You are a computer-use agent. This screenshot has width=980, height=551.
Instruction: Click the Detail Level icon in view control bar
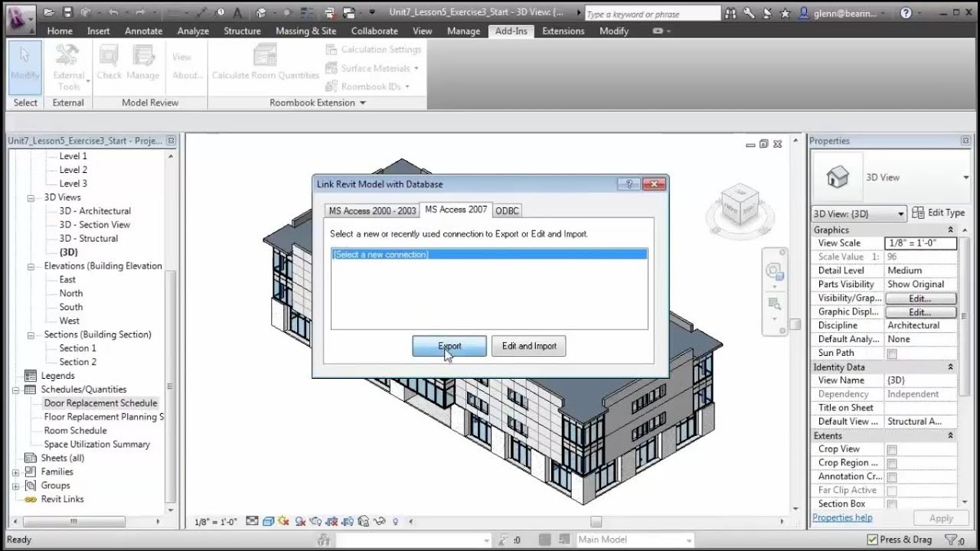251,522
